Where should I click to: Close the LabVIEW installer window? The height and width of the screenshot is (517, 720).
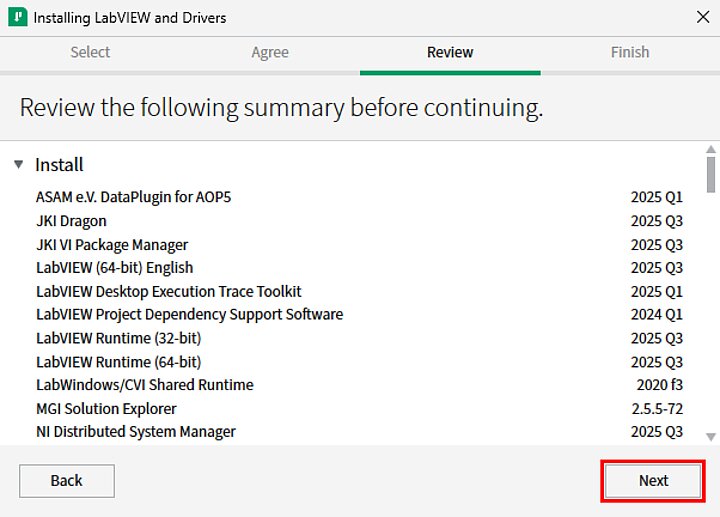pyautogui.click(x=703, y=17)
